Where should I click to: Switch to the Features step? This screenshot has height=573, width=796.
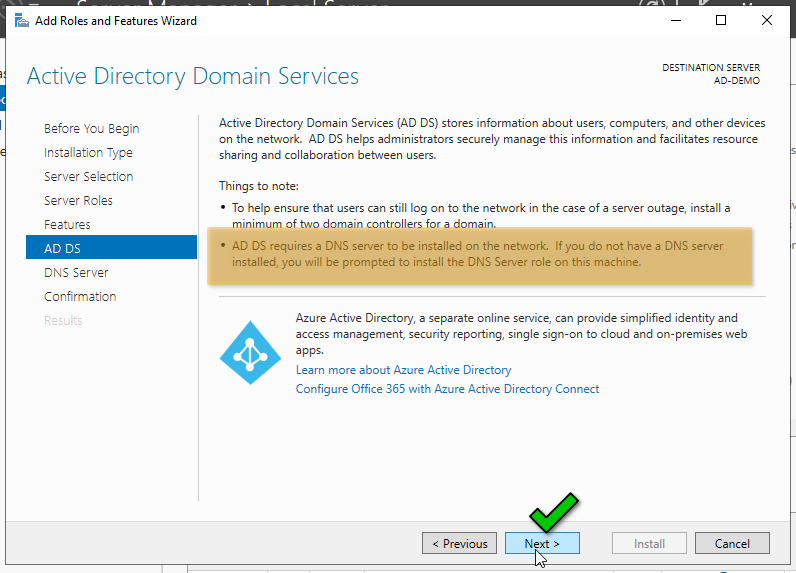tap(67, 224)
